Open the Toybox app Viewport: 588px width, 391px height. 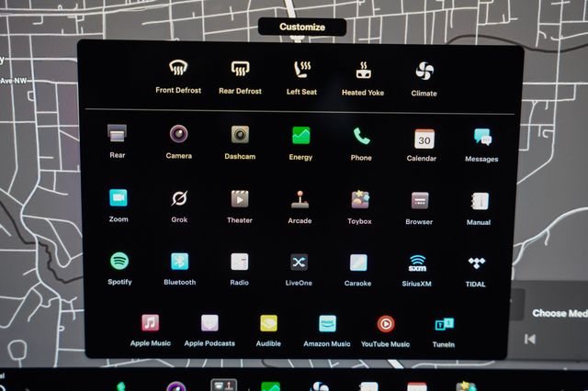pyautogui.click(x=360, y=199)
